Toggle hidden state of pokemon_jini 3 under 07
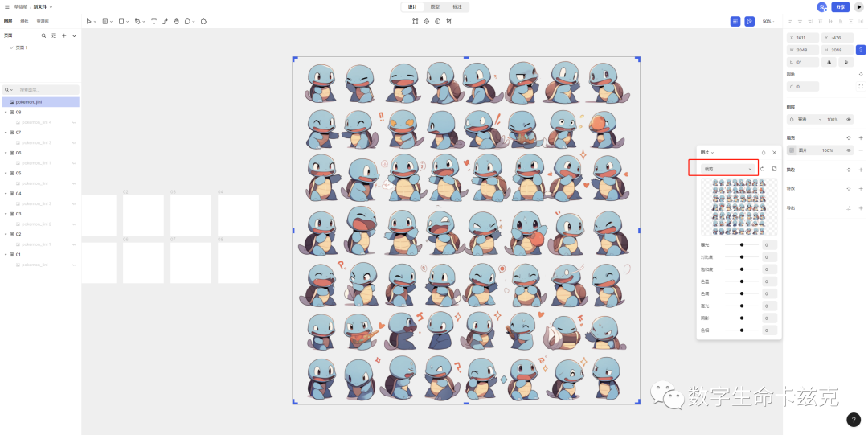868x435 pixels. coord(74,143)
